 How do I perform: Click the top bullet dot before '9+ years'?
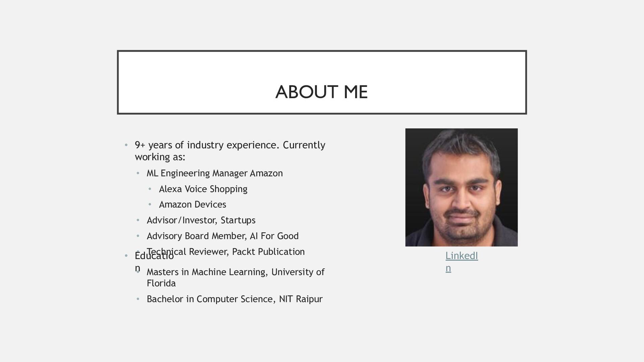tap(126, 145)
